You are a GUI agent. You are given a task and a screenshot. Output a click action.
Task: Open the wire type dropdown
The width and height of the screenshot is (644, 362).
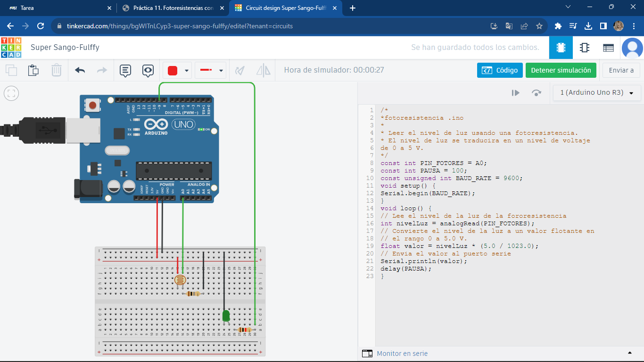(220, 71)
